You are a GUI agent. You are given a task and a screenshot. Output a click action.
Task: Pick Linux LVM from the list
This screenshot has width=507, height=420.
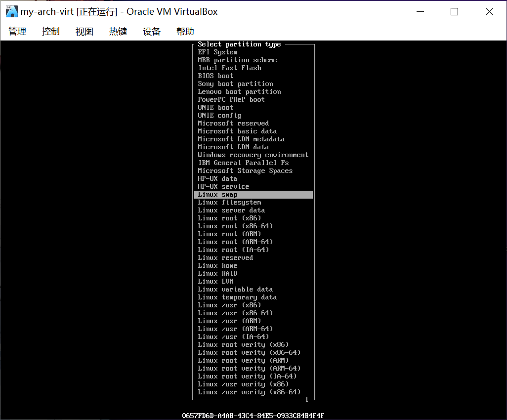pyautogui.click(x=215, y=281)
